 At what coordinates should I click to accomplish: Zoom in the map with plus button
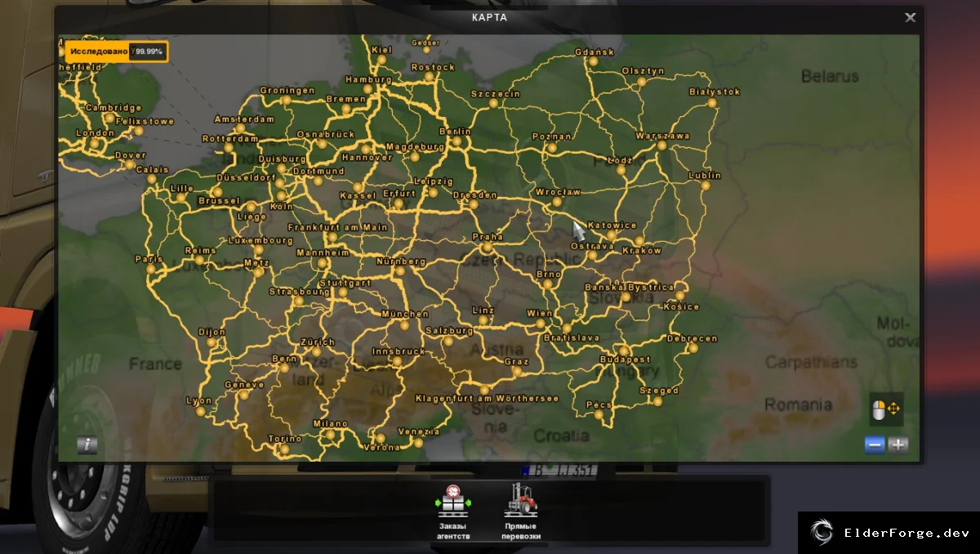(x=898, y=445)
